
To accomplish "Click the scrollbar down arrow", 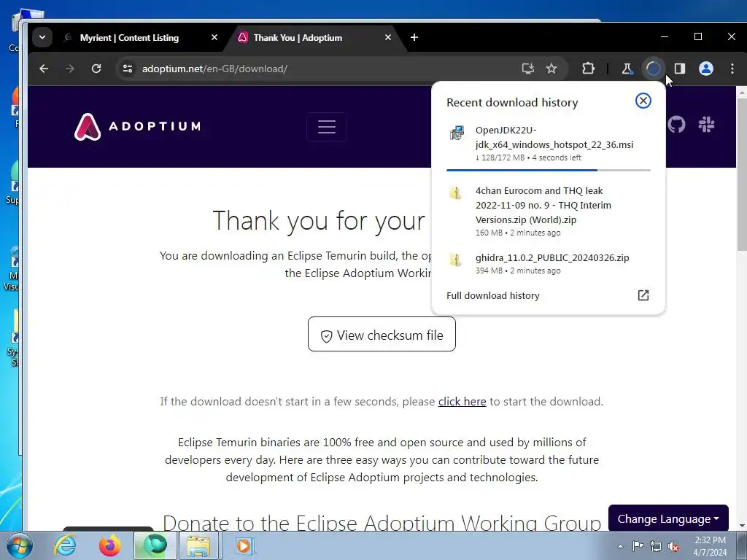I will [741, 526].
